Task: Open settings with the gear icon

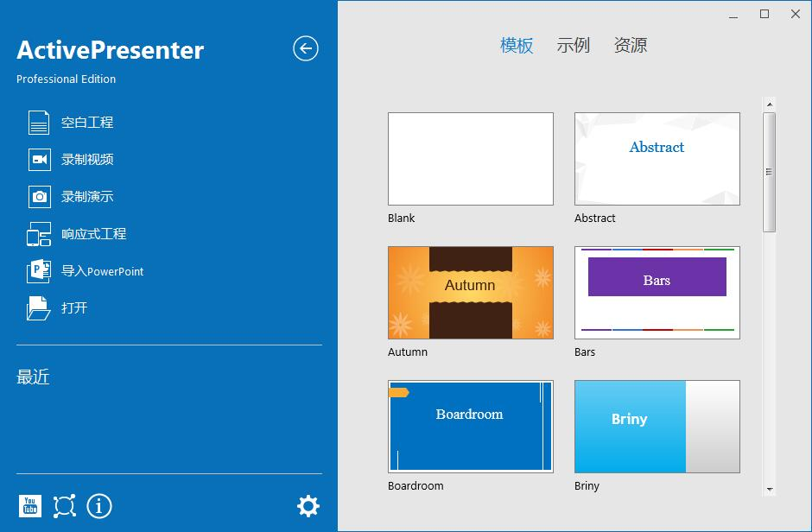Action: [x=308, y=506]
